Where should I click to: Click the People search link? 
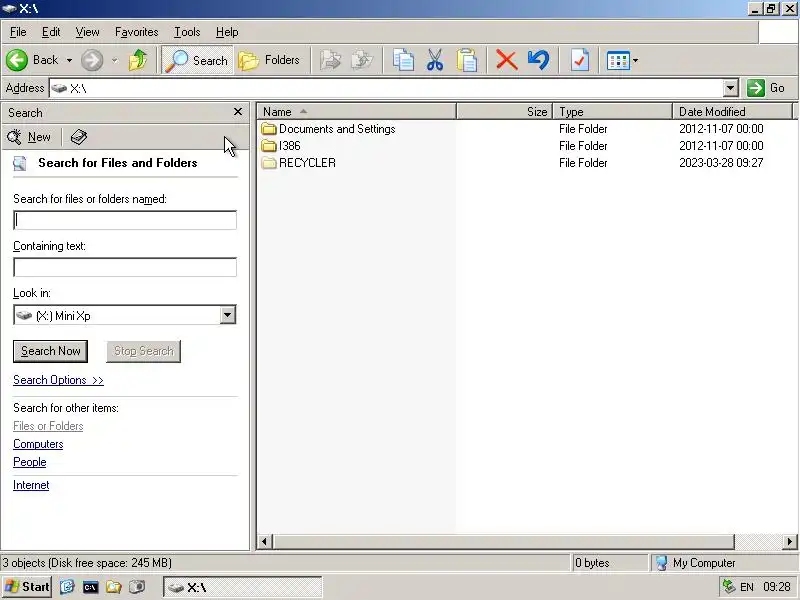tap(30, 462)
